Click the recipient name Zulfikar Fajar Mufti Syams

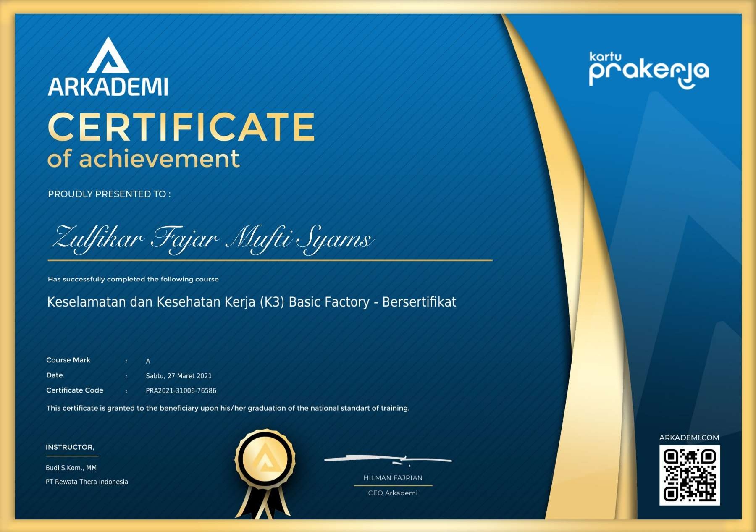pos(213,239)
